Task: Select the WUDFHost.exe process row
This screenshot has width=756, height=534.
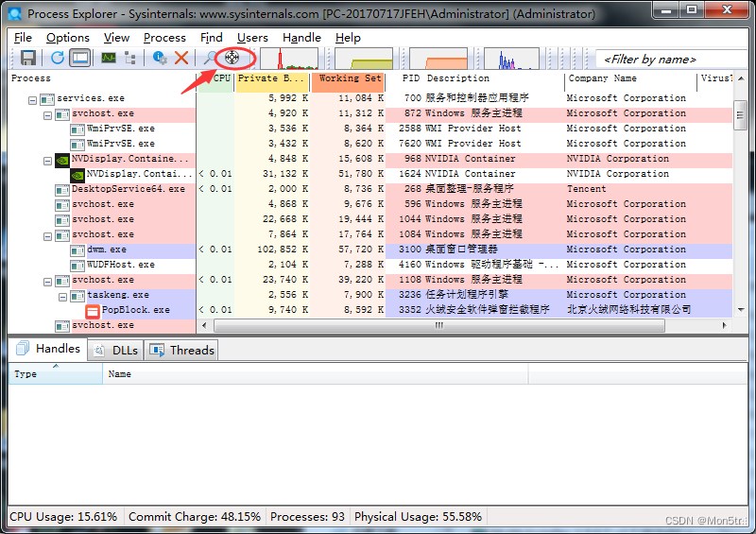Action: tap(369, 265)
